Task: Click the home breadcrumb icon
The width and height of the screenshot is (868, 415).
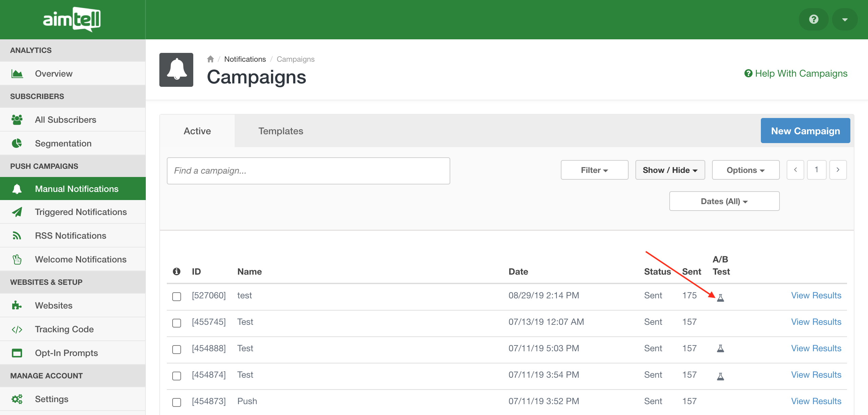Action: (210, 59)
